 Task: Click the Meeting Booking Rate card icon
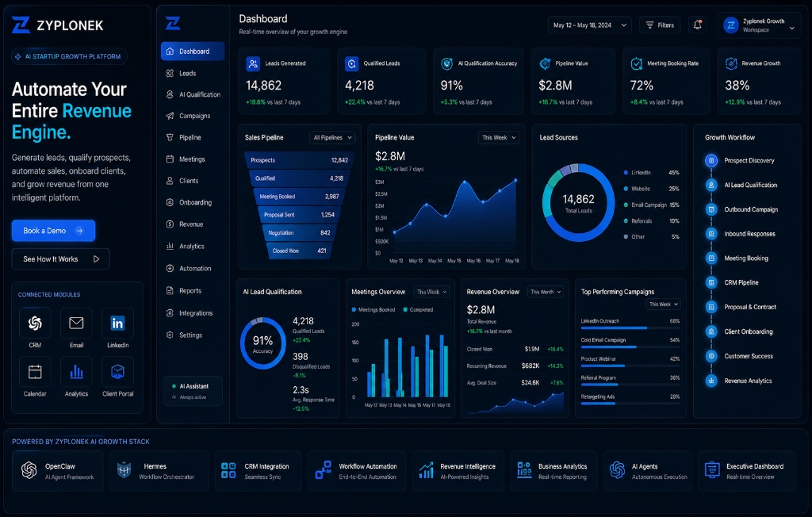tap(637, 63)
